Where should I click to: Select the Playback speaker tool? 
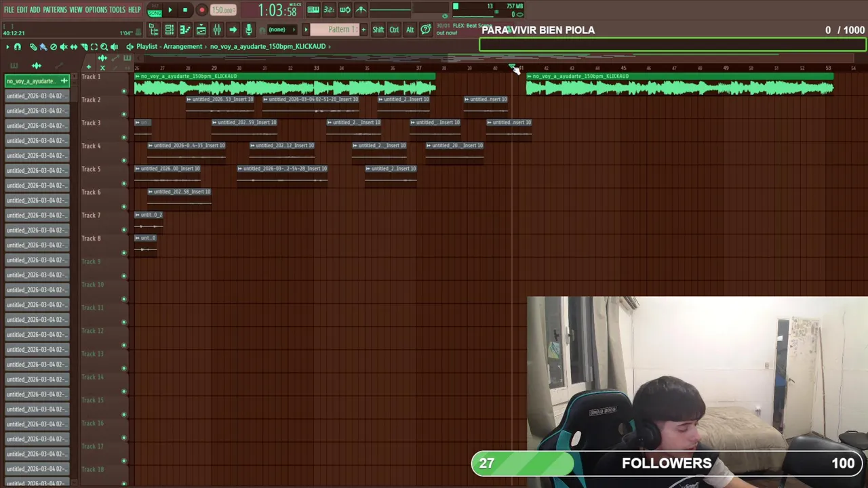tap(114, 47)
